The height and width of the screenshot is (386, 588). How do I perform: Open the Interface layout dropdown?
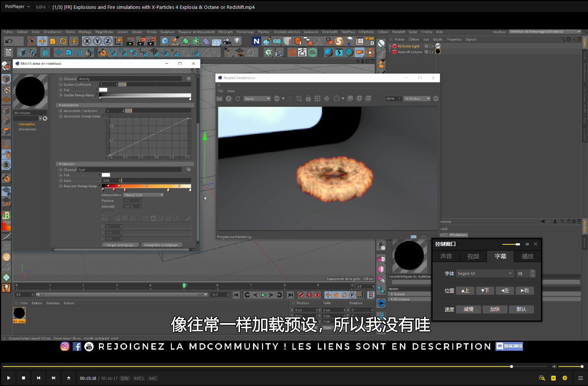pyautogui.click(x=545, y=32)
